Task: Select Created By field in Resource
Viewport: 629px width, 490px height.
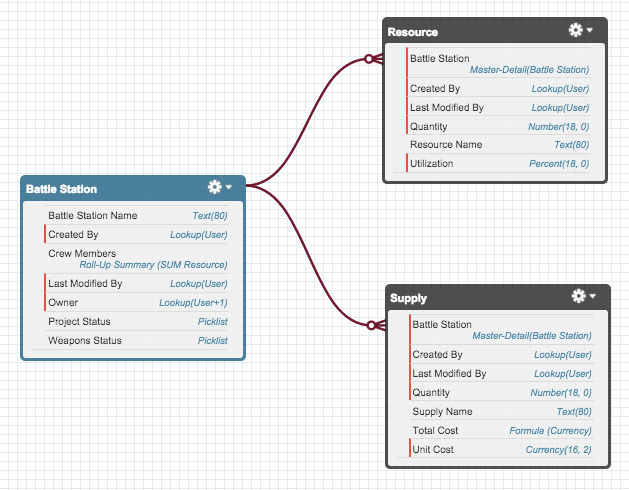Action: [x=499, y=88]
